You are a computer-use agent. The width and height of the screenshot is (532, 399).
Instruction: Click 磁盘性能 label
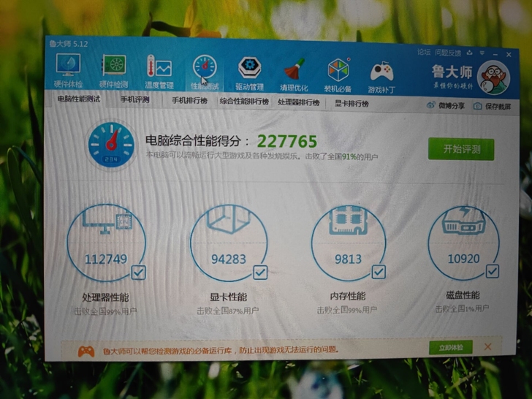click(463, 295)
